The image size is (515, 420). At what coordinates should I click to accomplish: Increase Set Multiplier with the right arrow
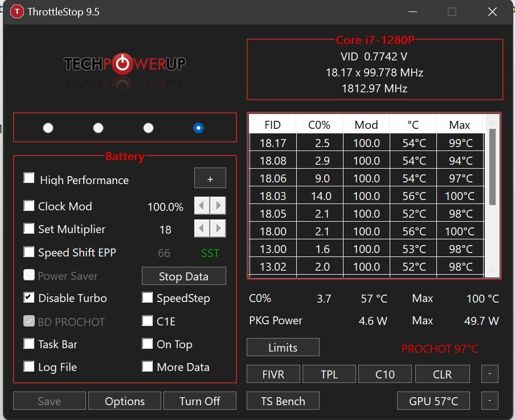[x=218, y=229]
